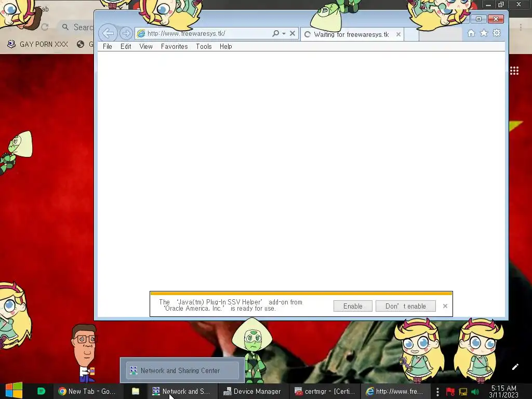The height and width of the screenshot is (399, 532).
Task: Click the Chrome customize pencil icon
Action: coord(515,367)
